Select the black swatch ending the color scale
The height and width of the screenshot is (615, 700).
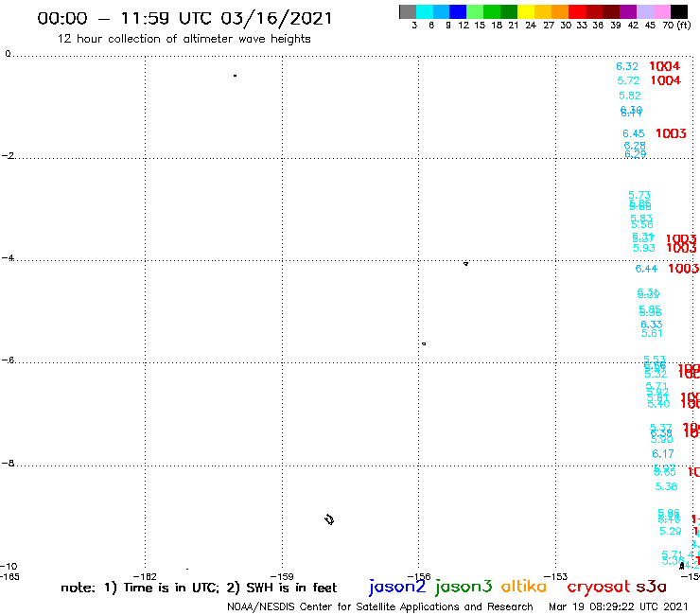[679, 11]
